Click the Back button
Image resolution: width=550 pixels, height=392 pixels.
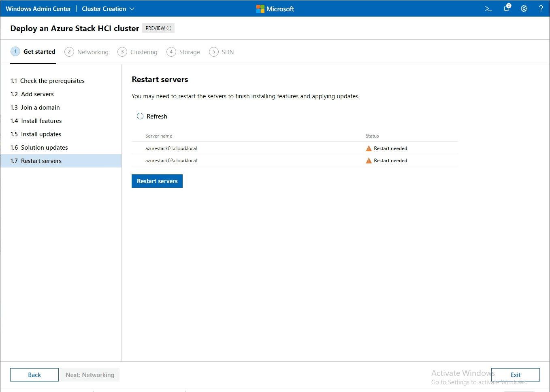point(34,375)
